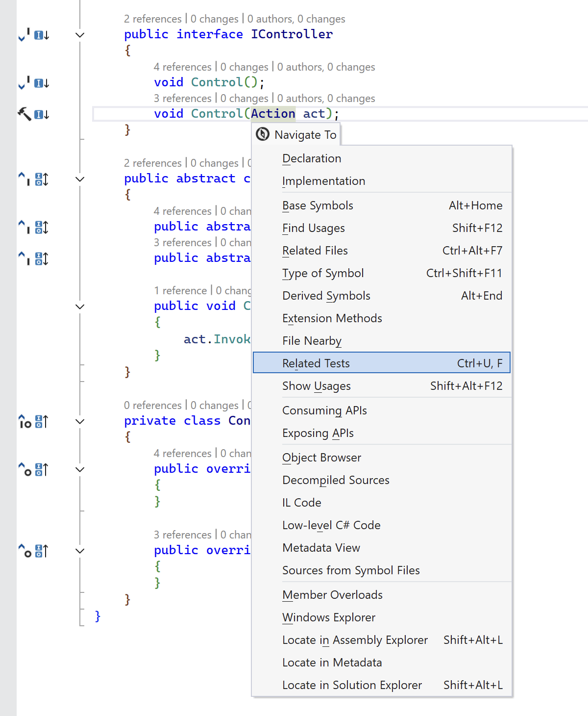Click the up-arrow circle icon beside private class line
The height and width of the screenshot is (716, 588).
[x=24, y=422]
